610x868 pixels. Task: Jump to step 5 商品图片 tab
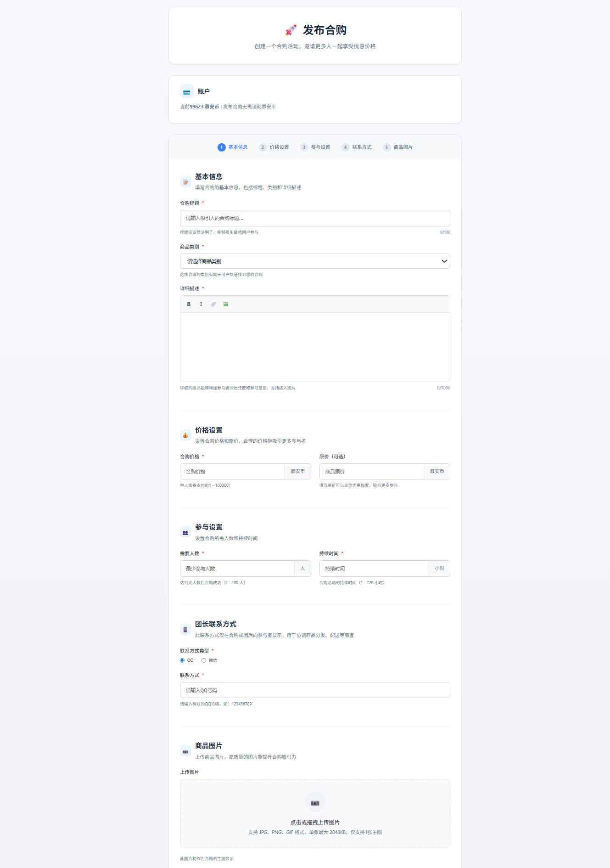click(398, 147)
